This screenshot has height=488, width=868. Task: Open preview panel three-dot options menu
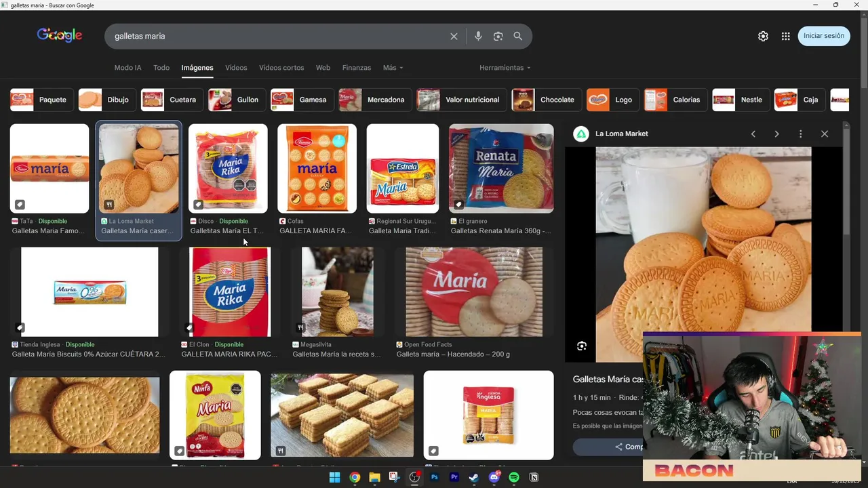(x=800, y=134)
